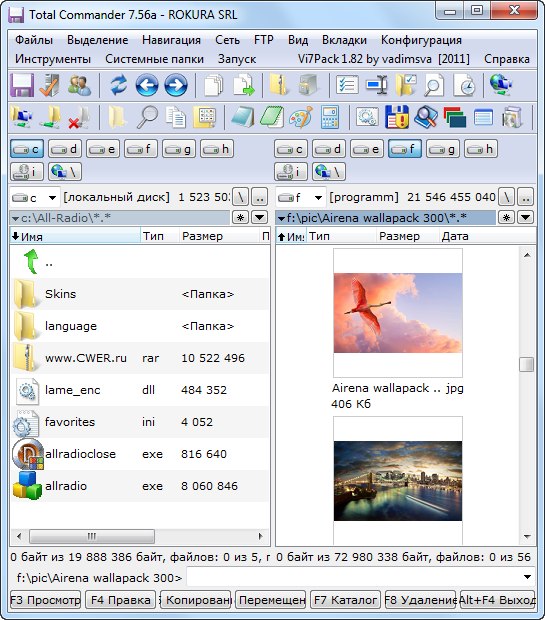Click the magnifier search icon in second toolbar
This screenshot has height=620, width=545.
[147, 117]
